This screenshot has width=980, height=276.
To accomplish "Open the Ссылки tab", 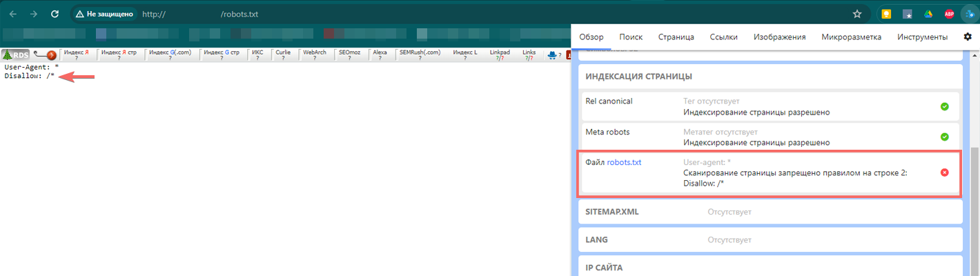I will tap(724, 37).
